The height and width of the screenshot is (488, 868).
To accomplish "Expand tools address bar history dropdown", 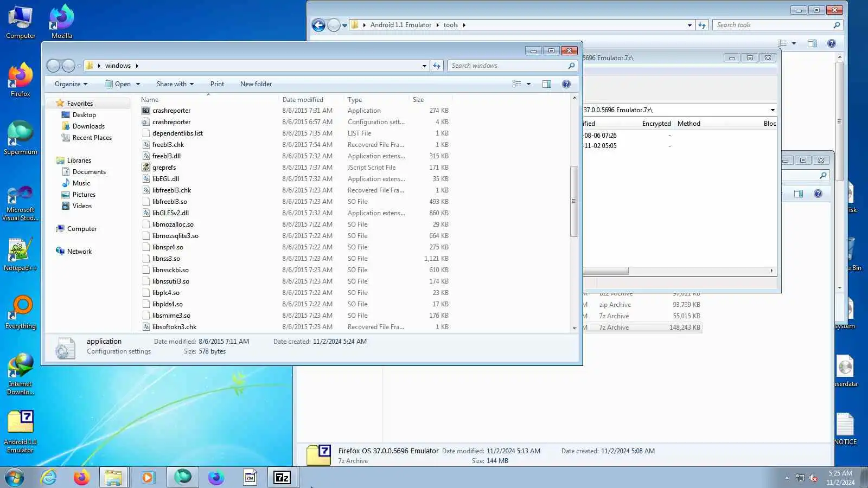I will coord(690,25).
